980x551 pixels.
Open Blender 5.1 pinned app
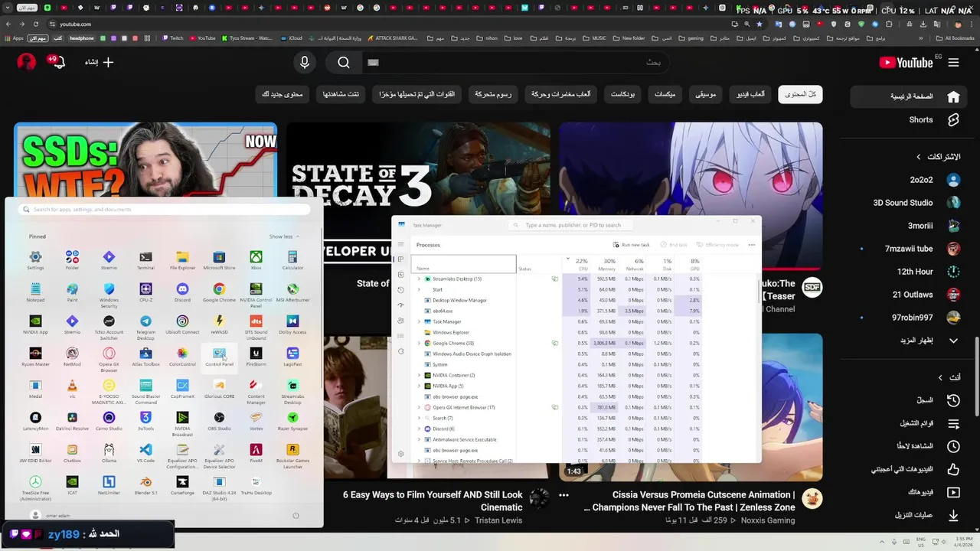145,485
